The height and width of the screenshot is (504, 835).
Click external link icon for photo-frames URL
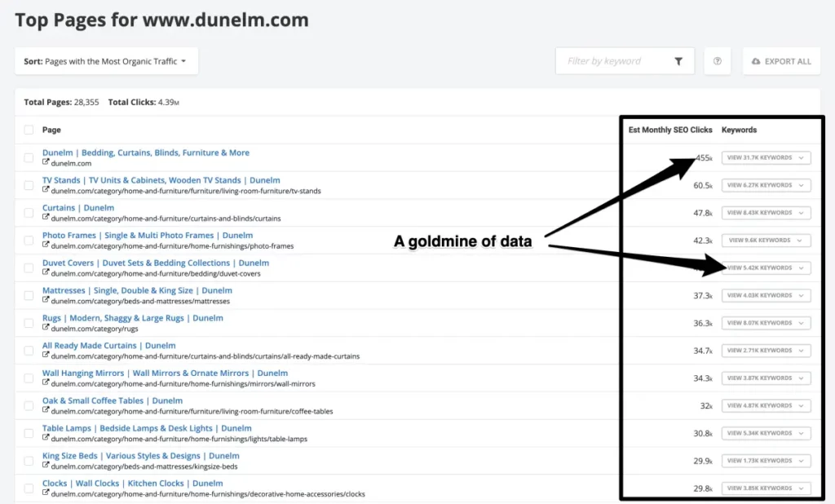click(46, 245)
